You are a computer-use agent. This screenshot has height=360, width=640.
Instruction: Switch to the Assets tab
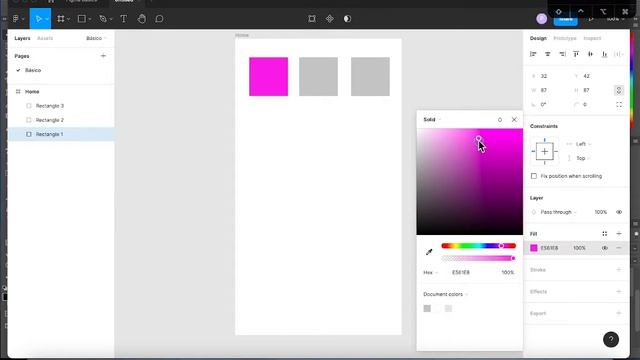[x=45, y=38]
